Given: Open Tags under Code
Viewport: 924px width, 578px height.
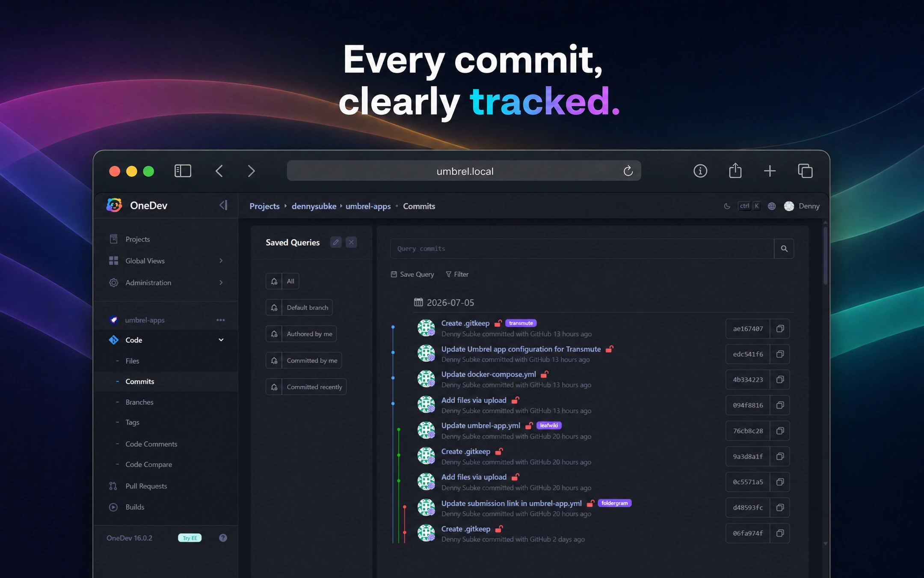Looking at the screenshot, I should tap(132, 422).
